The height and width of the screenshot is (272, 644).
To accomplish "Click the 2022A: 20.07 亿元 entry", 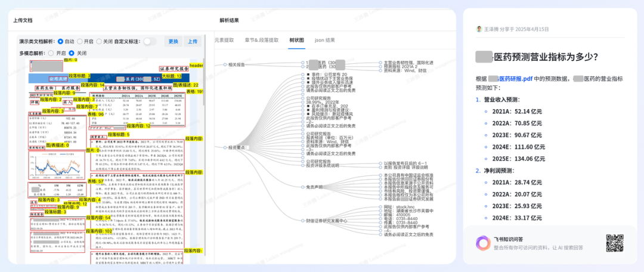I will 516,194.
